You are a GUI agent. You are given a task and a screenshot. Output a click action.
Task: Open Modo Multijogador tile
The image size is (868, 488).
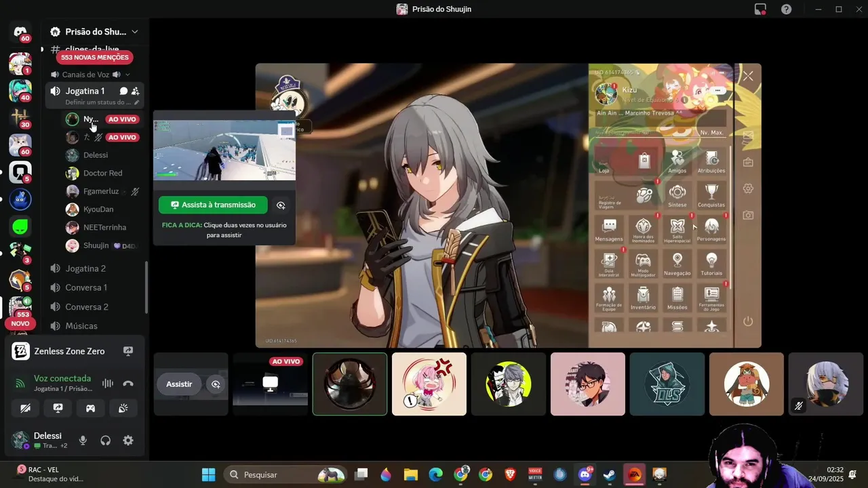point(643,264)
